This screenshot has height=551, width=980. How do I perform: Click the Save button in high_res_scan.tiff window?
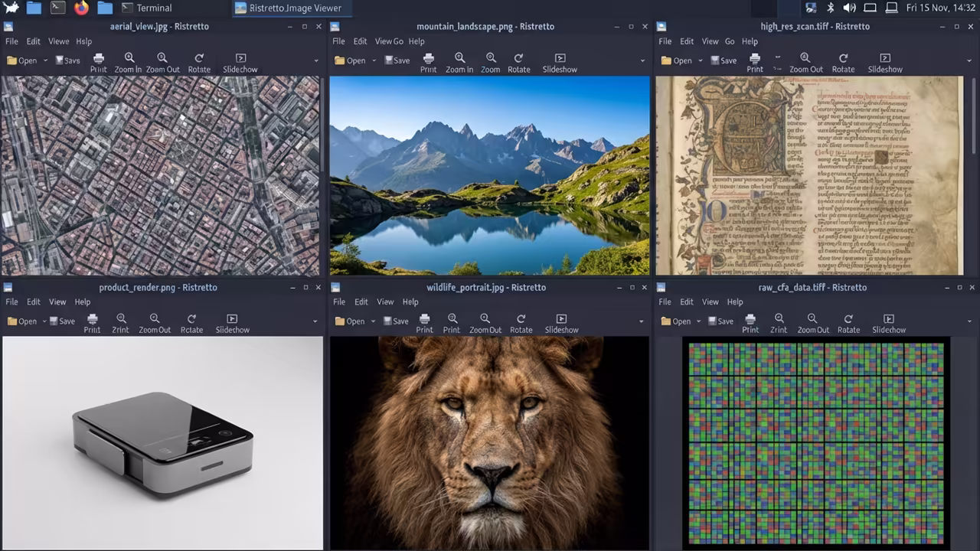tap(724, 60)
